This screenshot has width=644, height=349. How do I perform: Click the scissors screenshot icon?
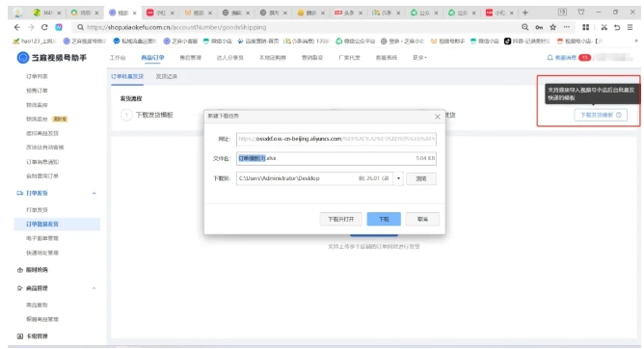(604, 27)
